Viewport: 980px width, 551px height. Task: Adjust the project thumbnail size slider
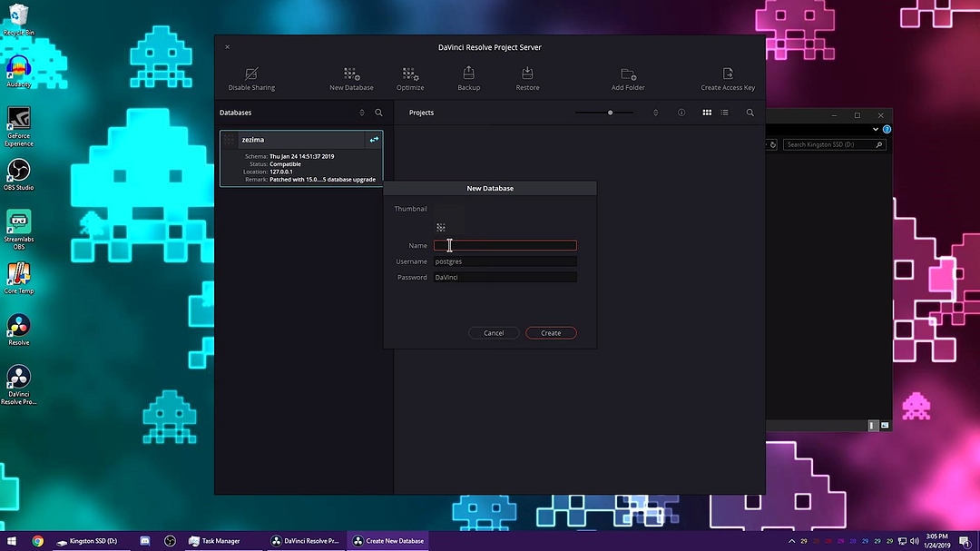(x=609, y=113)
